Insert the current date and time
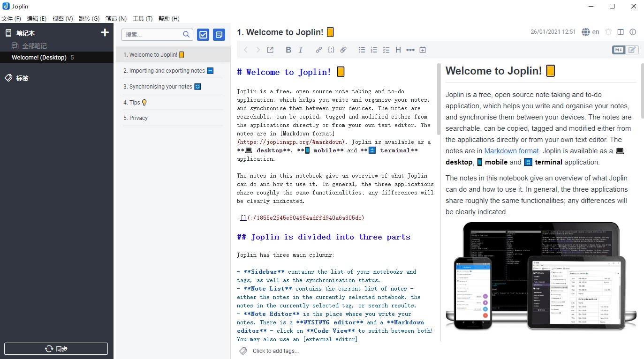644x359 pixels. pos(423,50)
